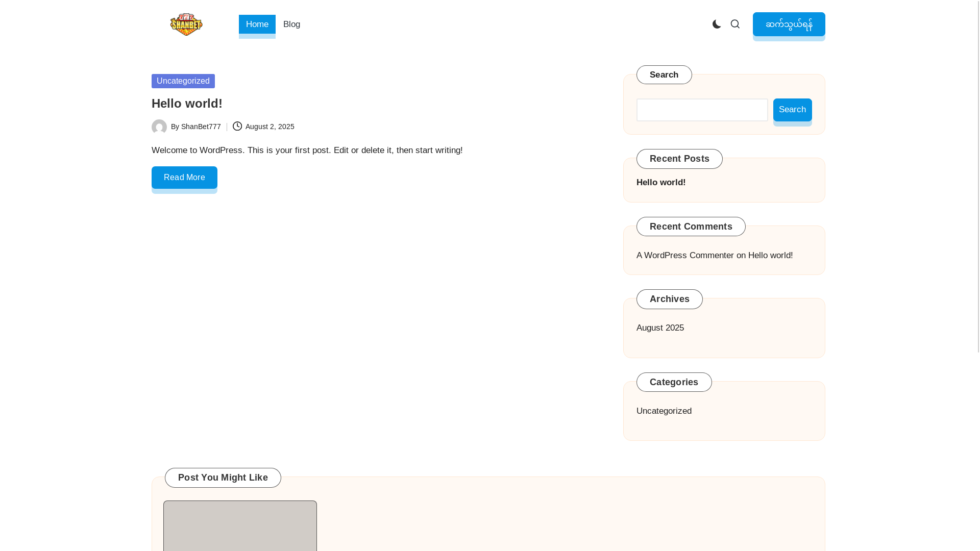Open the Home menu item
Viewport: 980px width, 551px height.
[257, 24]
